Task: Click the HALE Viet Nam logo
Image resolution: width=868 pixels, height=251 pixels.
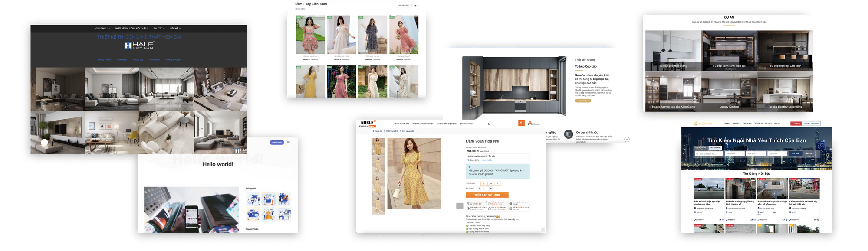Action: (139, 45)
